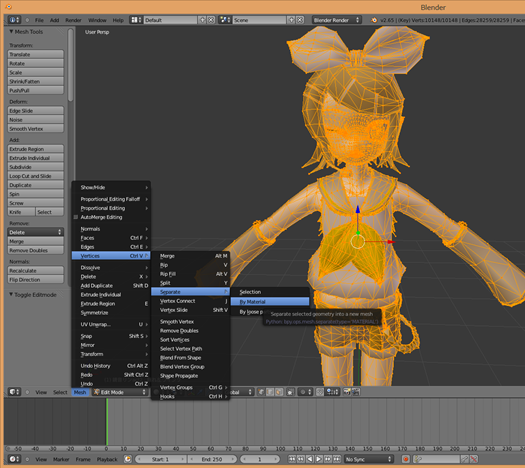Expand the Show/Hide submenu
This screenshot has height=468, width=525.
click(111, 187)
